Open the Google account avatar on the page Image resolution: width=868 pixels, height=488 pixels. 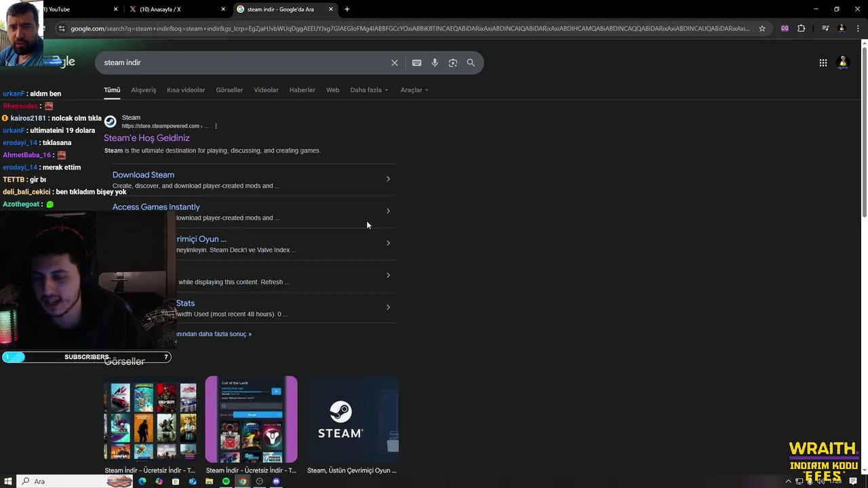pos(844,62)
